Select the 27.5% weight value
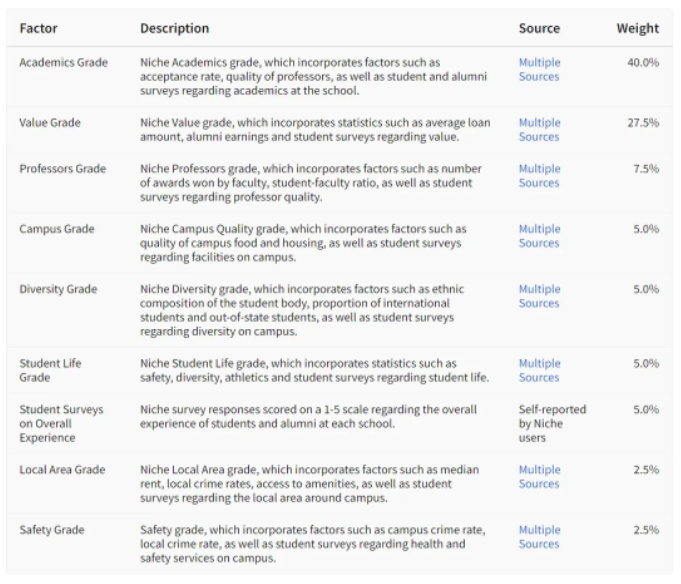Viewport: 681px width, 584px height. pos(643,123)
